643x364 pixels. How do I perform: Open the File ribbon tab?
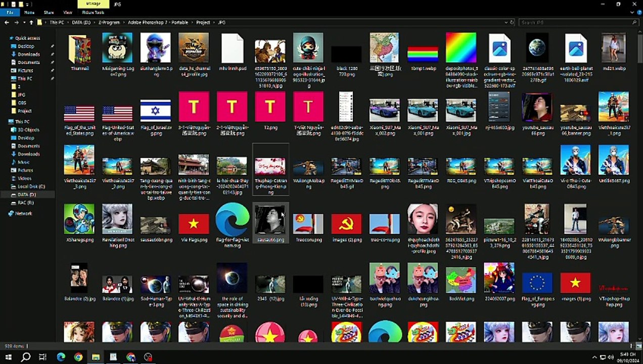(x=10, y=12)
